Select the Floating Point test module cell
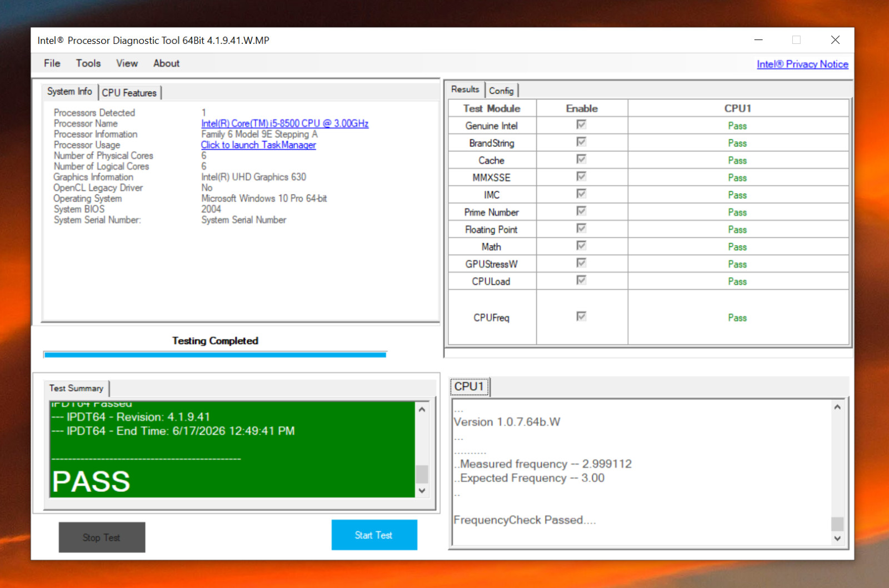 (492, 229)
